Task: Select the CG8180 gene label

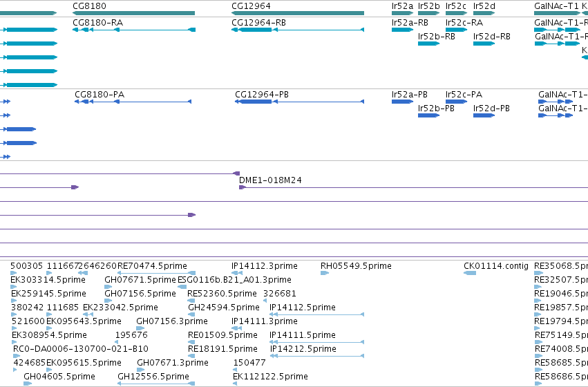Action: click(x=89, y=6)
